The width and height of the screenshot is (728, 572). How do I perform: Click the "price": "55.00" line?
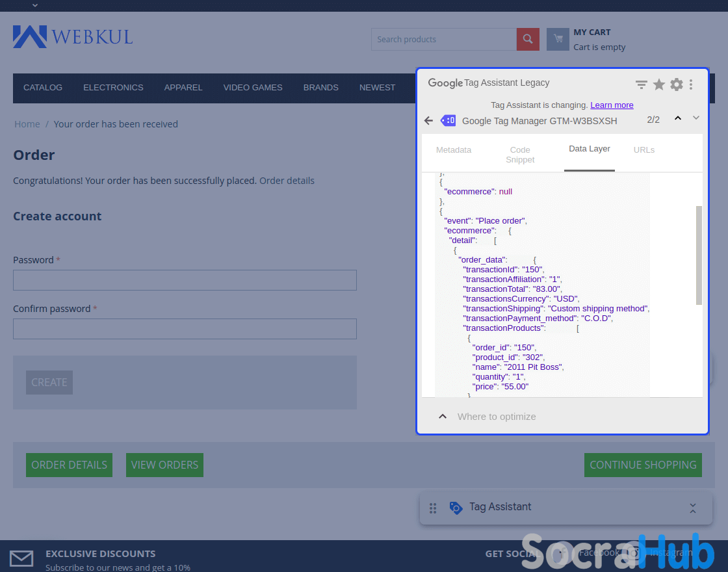tap(500, 387)
